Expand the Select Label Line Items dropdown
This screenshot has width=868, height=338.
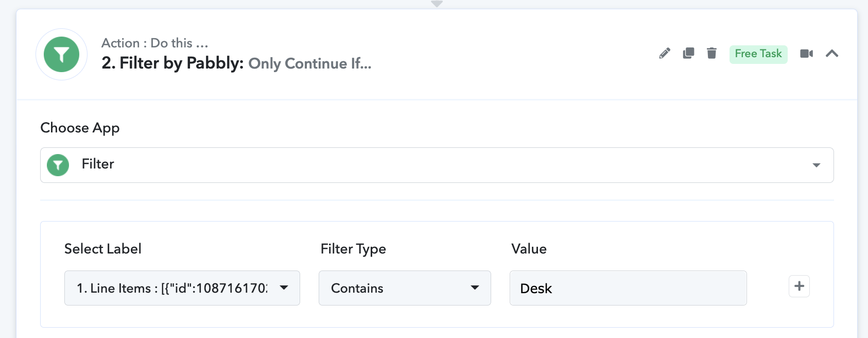pos(182,288)
